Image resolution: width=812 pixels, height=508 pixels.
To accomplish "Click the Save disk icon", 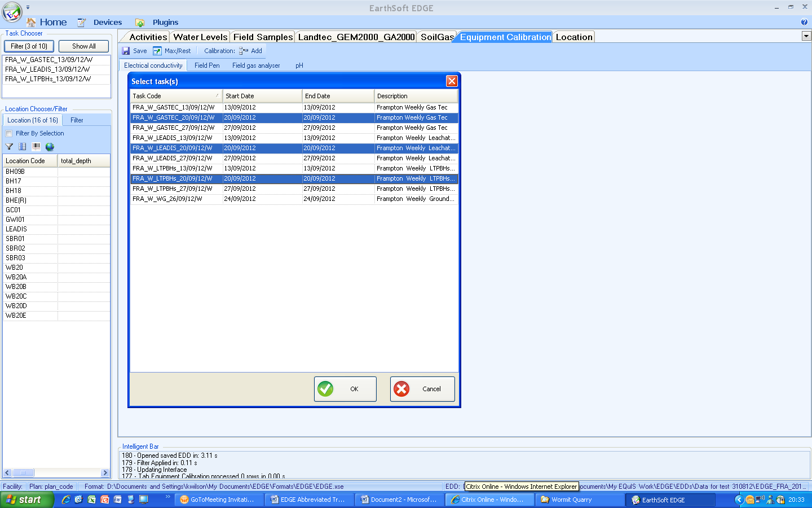I will pyautogui.click(x=126, y=51).
